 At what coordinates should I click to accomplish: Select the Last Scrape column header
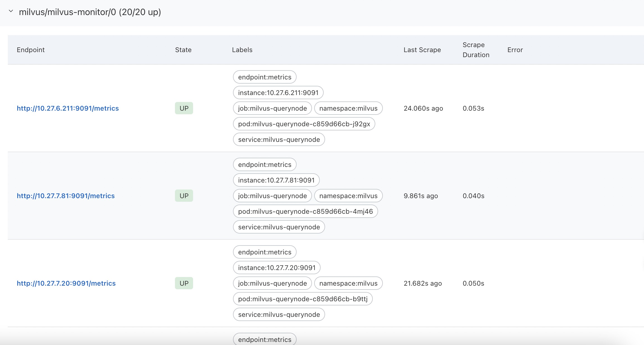coord(422,50)
